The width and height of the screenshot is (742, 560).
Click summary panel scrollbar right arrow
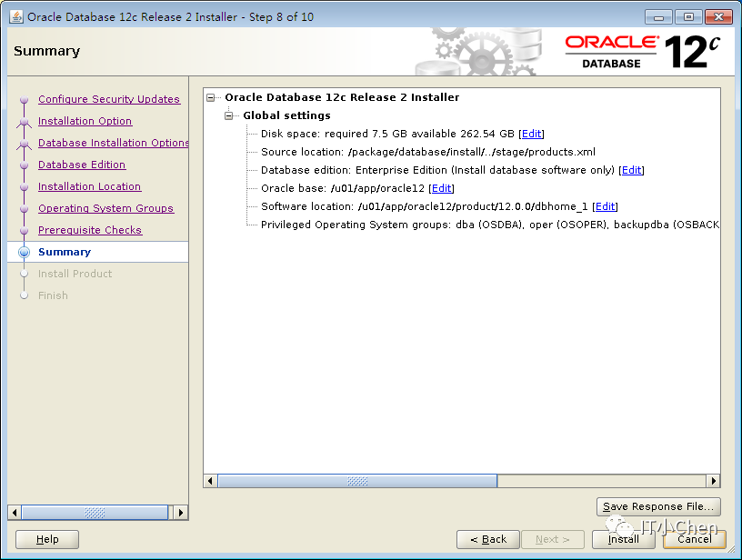[713, 482]
